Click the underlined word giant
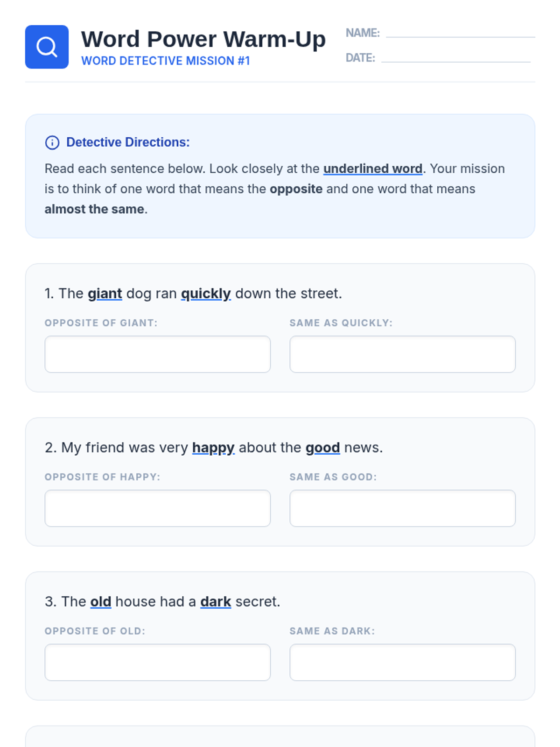This screenshot has width=560, height=747. point(105,294)
